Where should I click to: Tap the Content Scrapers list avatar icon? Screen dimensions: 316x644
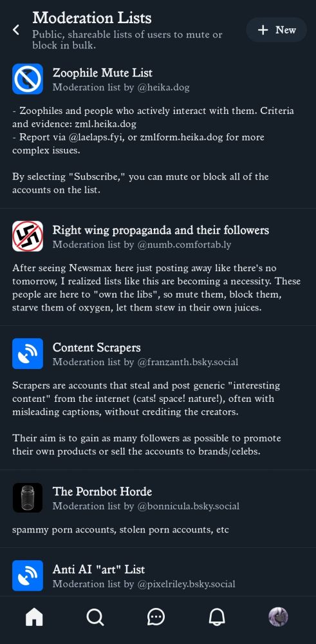coord(28,354)
